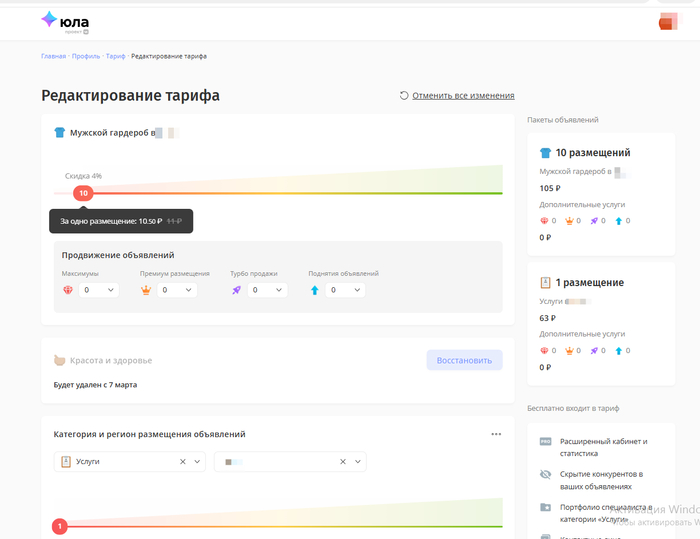Open the Премиум размещения quantity dropdown

177,290
